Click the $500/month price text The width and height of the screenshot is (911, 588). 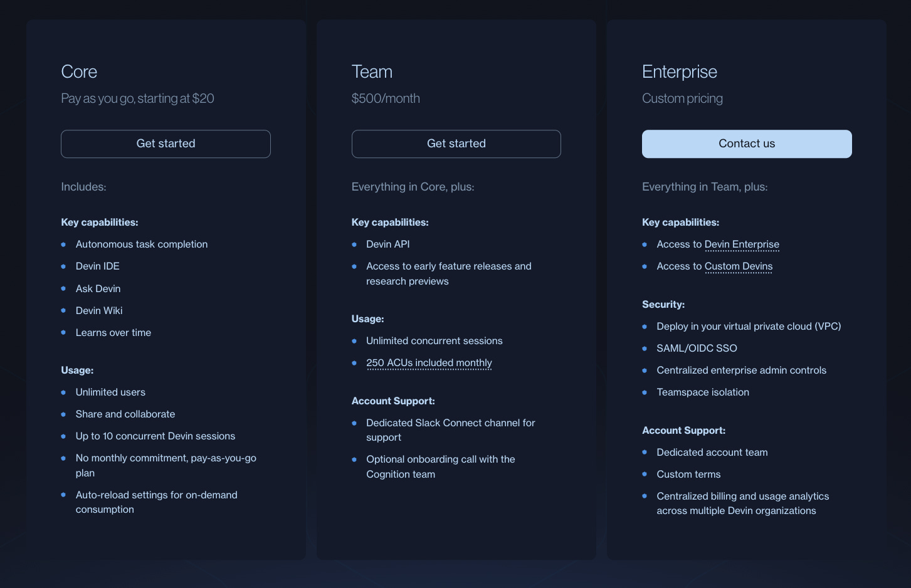(386, 98)
